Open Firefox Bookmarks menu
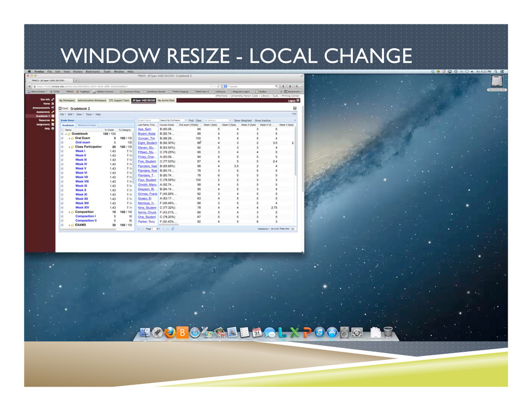Image resolution: width=532 pixels, height=411 pixels. (93, 72)
